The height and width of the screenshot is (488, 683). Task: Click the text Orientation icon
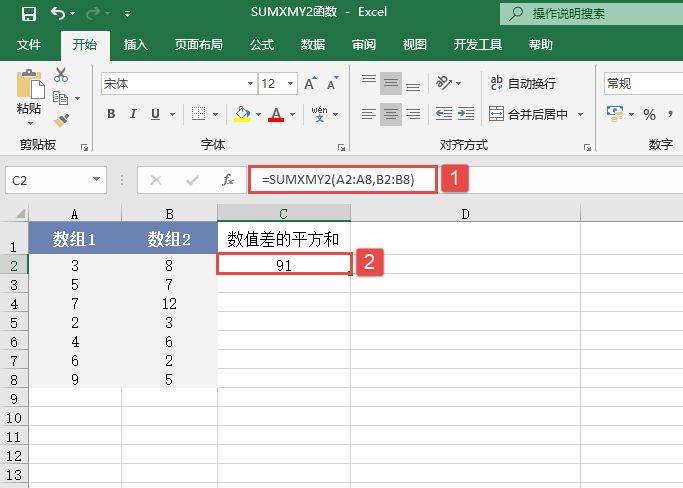coord(444,83)
